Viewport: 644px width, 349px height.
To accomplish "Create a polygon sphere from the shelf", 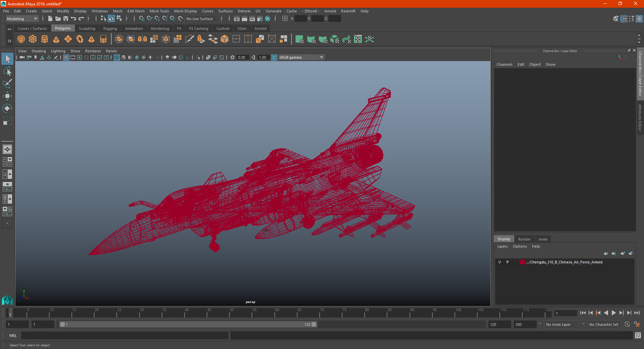I will pos(21,39).
